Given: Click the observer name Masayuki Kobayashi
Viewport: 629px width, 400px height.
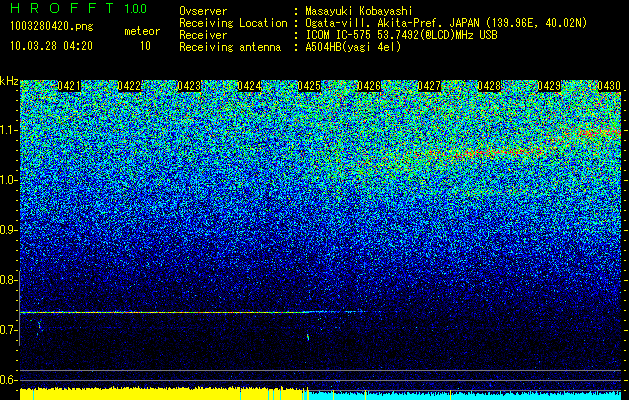Looking at the screenshot, I should (359, 11).
